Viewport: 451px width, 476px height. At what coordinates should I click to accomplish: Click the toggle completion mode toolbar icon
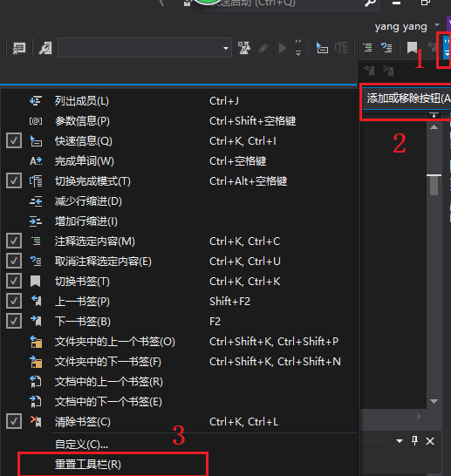(x=341, y=48)
